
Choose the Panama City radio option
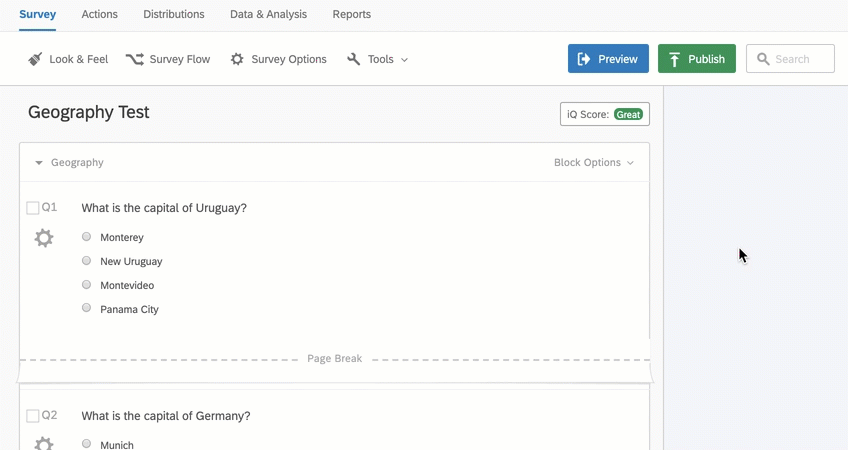(x=87, y=308)
